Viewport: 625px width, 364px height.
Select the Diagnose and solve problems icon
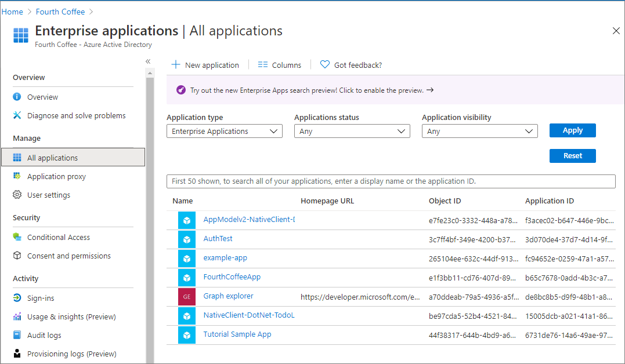pos(17,115)
